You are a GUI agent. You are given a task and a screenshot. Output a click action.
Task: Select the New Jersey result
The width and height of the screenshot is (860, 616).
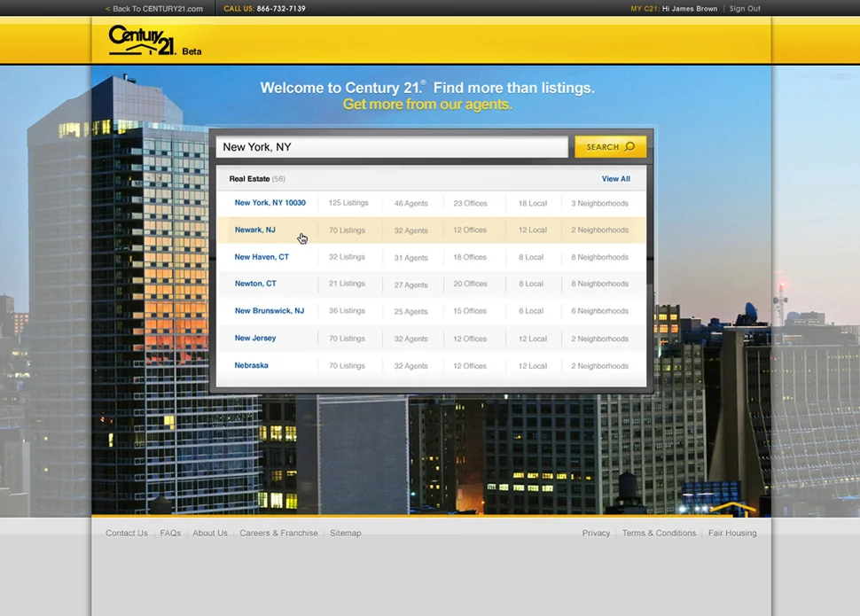(x=255, y=338)
